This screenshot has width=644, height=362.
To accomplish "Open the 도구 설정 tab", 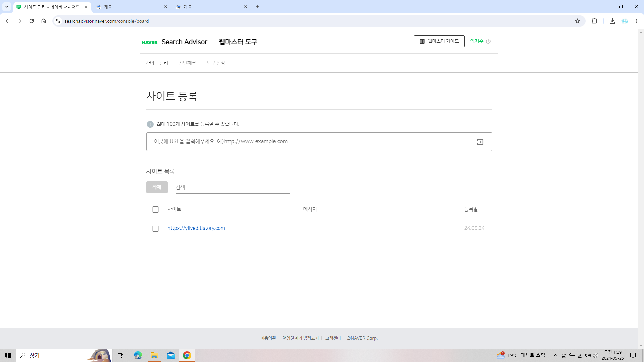I will coord(216,63).
